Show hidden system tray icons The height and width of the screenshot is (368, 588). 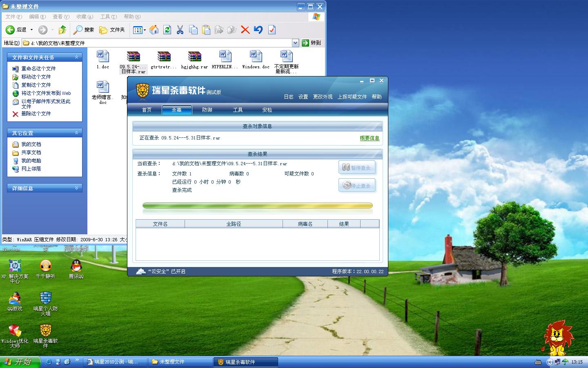coord(550,362)
